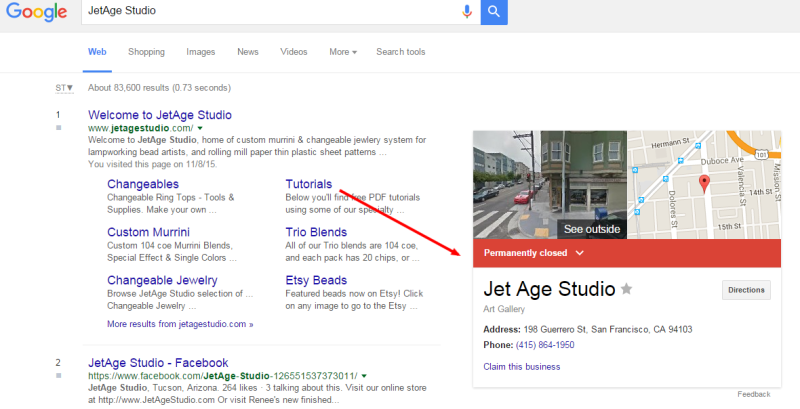
Task: Click the red map pin marker
Action: click(704, 183)
